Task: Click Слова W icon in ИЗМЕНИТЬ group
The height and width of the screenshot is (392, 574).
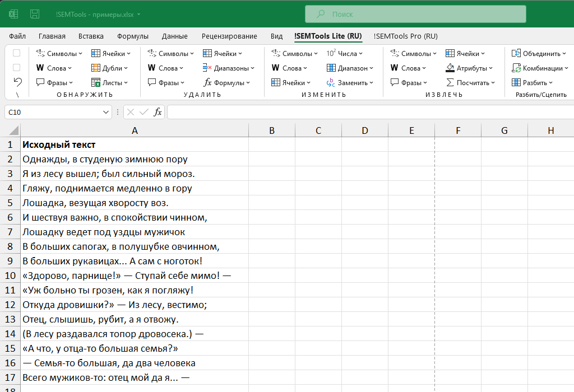Action: [276, 68]
